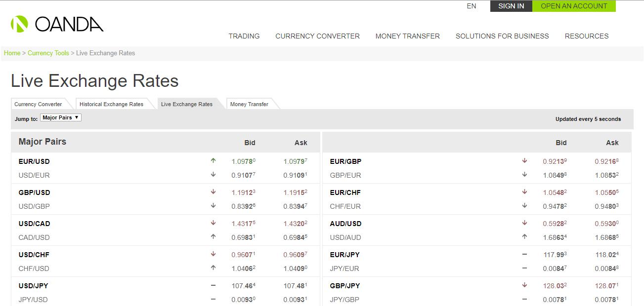Click the Sign In button
Image resolution: width=644 pixels, height=306 pixels.
(511, 6)
